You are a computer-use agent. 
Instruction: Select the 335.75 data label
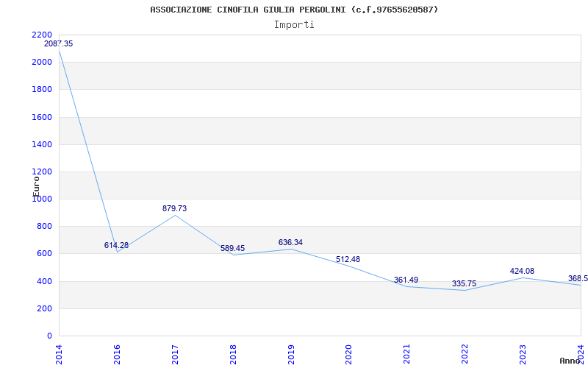465,283
